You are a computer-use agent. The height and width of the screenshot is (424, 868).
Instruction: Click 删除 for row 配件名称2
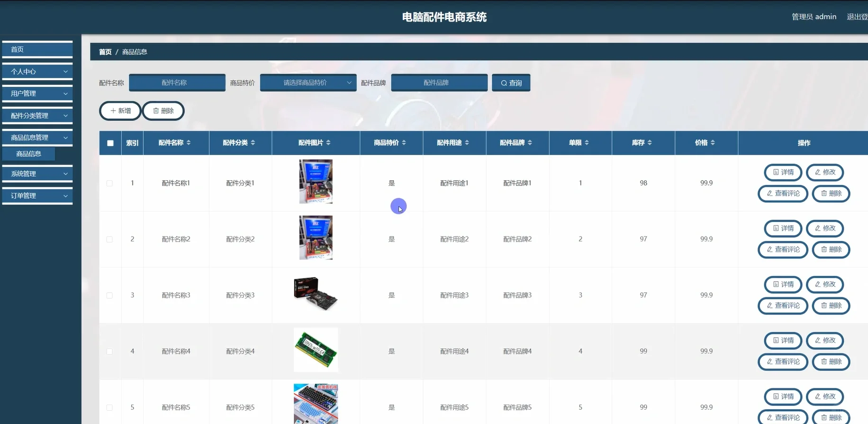click(x=831, y=249)
